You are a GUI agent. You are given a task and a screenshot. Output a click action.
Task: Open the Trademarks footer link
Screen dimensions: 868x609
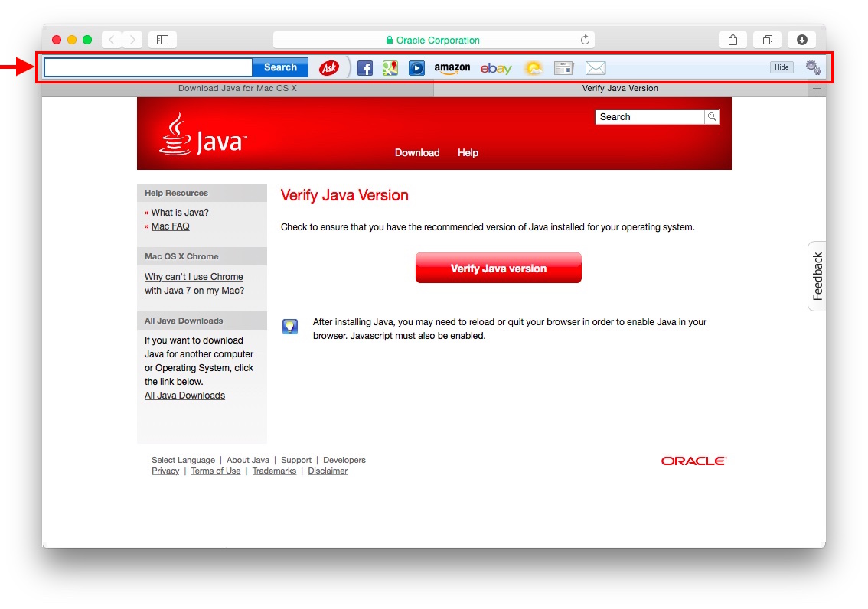[x=274, y=471]
